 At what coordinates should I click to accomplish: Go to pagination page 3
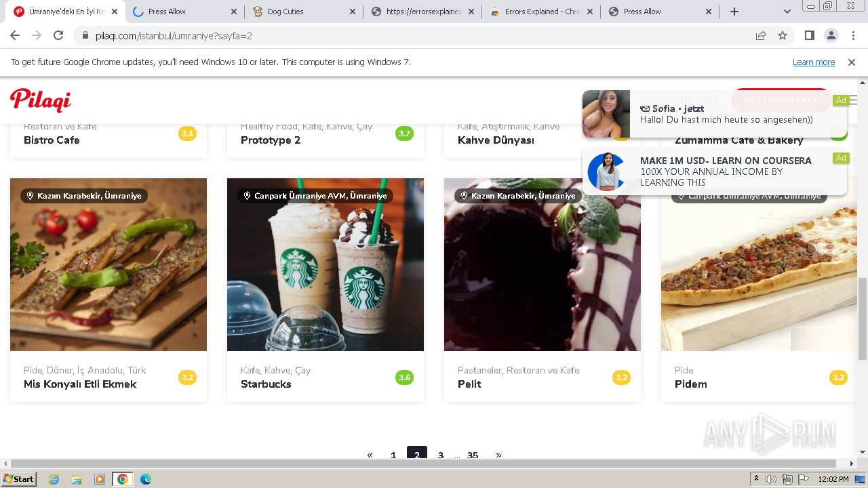point(441,455)
